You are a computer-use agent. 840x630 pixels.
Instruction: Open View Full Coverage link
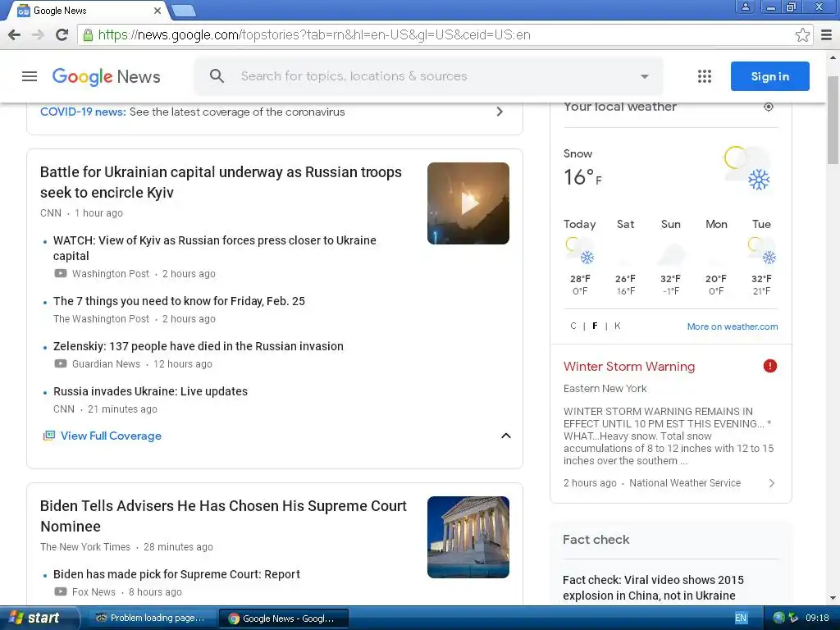coord(111,436)
